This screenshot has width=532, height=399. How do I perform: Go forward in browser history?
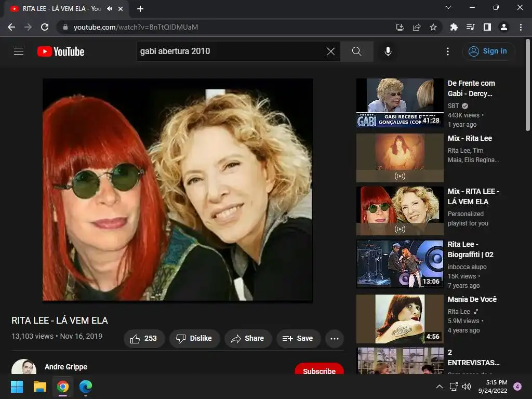tap(28, 27)
